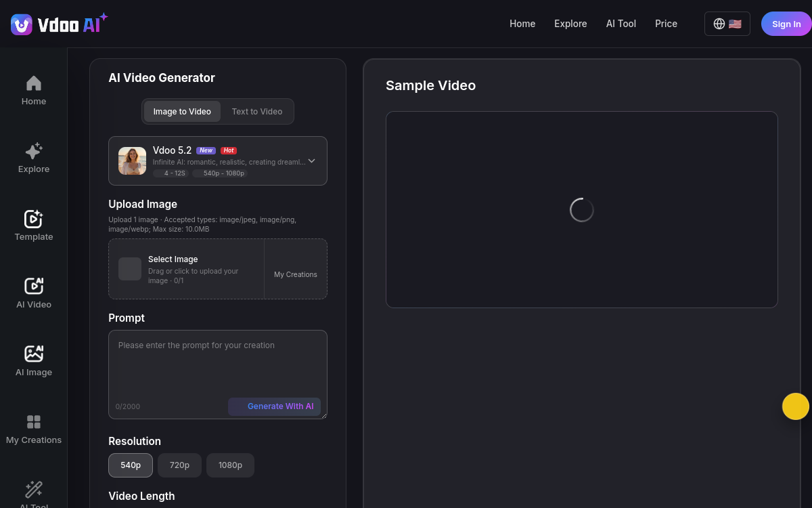
Task: Open AI Video in the left sidebar
Action: coord(34,295)
